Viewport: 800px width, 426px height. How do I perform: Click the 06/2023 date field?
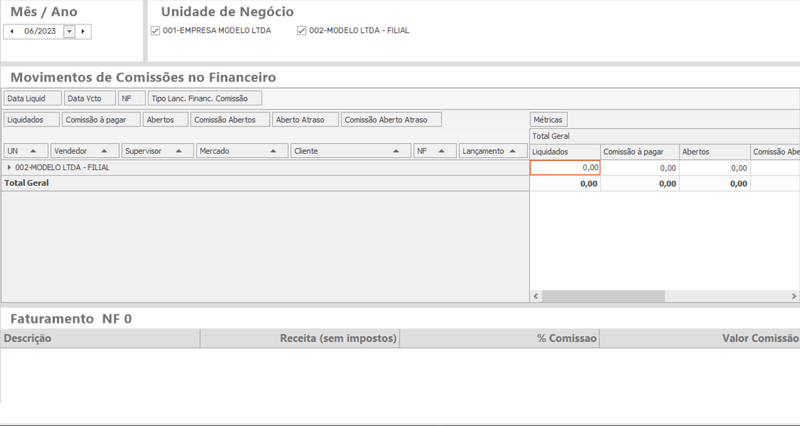pyautogui.click(x=40, y=32)
